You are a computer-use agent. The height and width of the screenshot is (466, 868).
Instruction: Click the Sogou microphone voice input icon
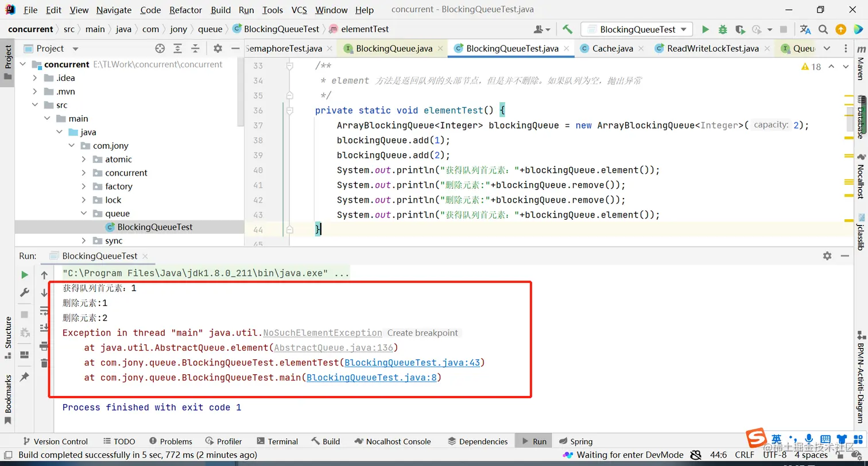(x=809, y=438)
